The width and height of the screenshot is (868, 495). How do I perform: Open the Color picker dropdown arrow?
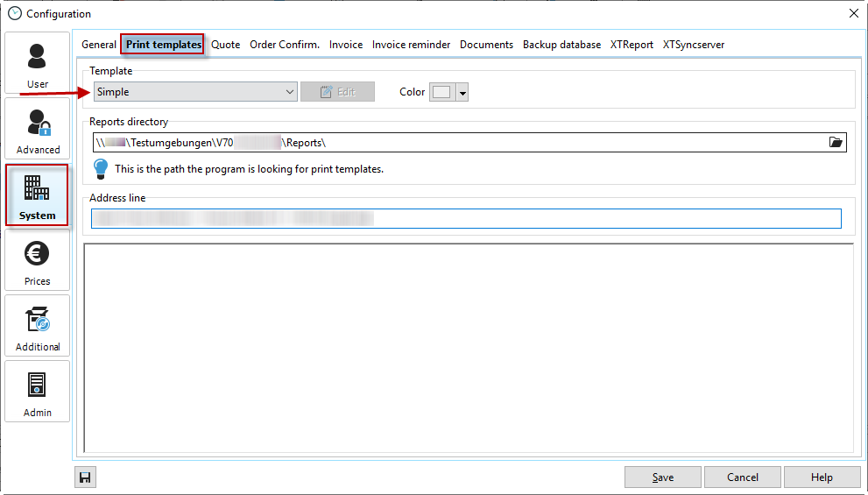coord(462,93)
